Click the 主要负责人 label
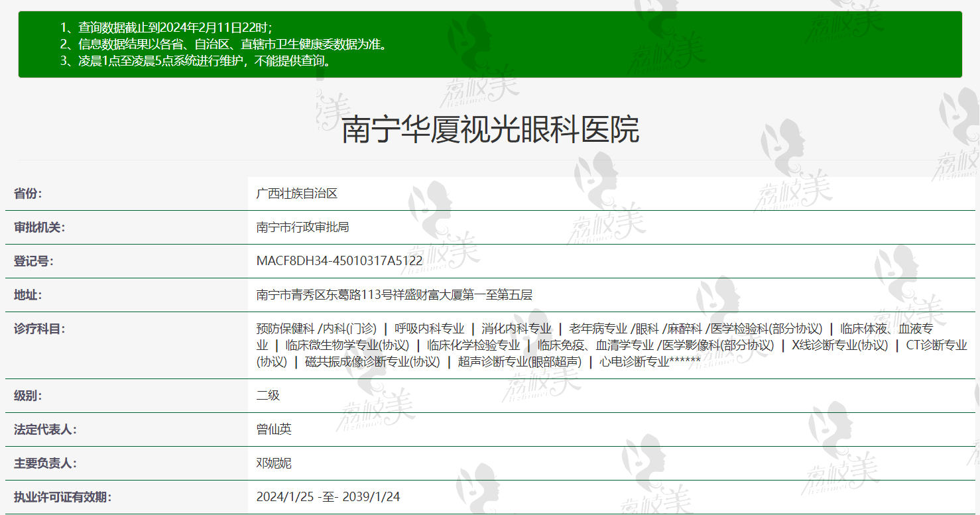The image size is (980, 515). [x=45, y=463]
